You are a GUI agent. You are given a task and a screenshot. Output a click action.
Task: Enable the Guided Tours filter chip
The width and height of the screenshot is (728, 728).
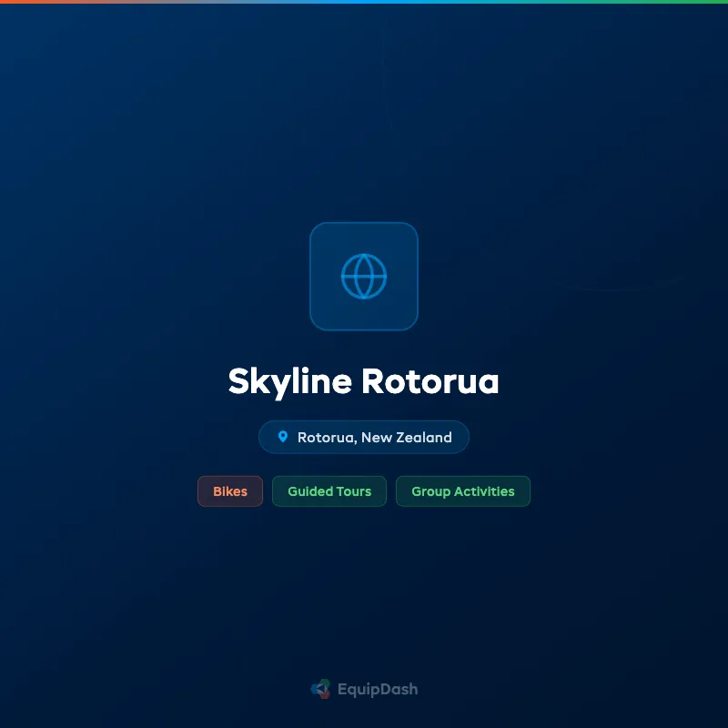[329, 491]
